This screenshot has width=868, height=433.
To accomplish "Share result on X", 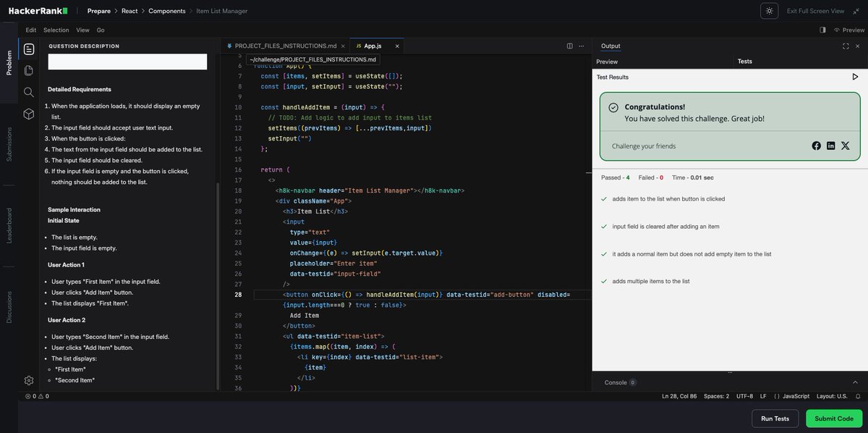I will pos(846,146).
